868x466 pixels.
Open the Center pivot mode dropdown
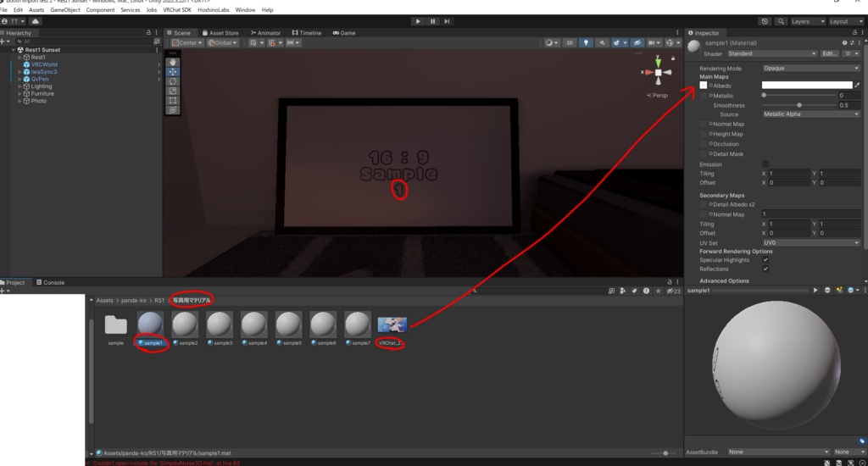coord(186,42)
